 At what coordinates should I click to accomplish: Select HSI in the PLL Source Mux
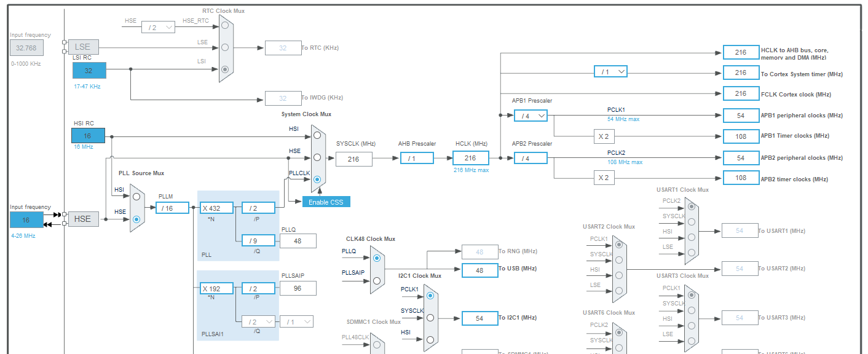(x=136, y=196)
